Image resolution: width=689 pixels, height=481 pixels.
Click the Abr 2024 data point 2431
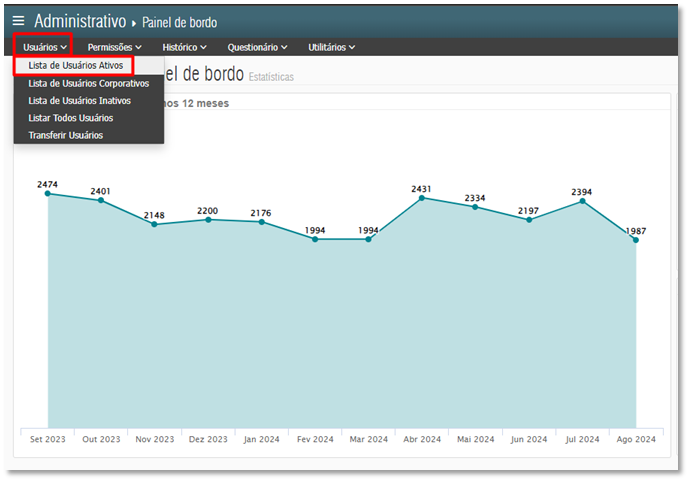[x=422, y=198]
